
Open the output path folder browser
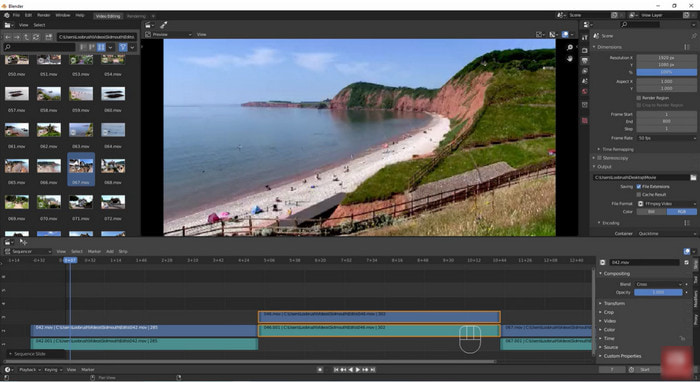point(693,177)
